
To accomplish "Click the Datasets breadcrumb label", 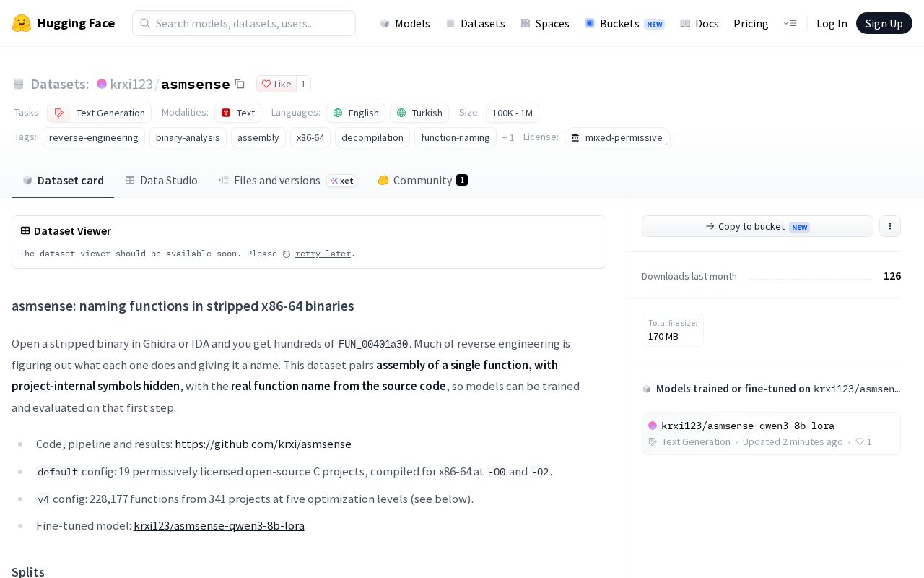I will point(59,84).
